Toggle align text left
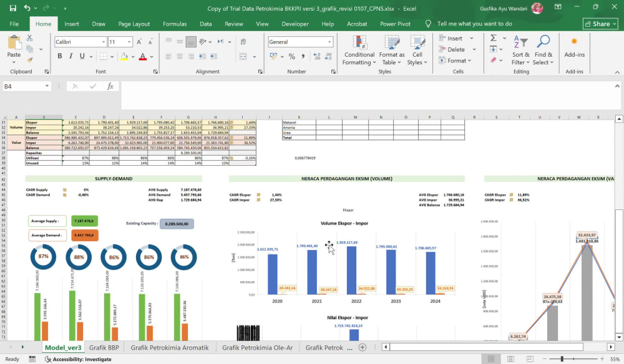This screenshot has width=624, height=364. click(x=168, y=57)
